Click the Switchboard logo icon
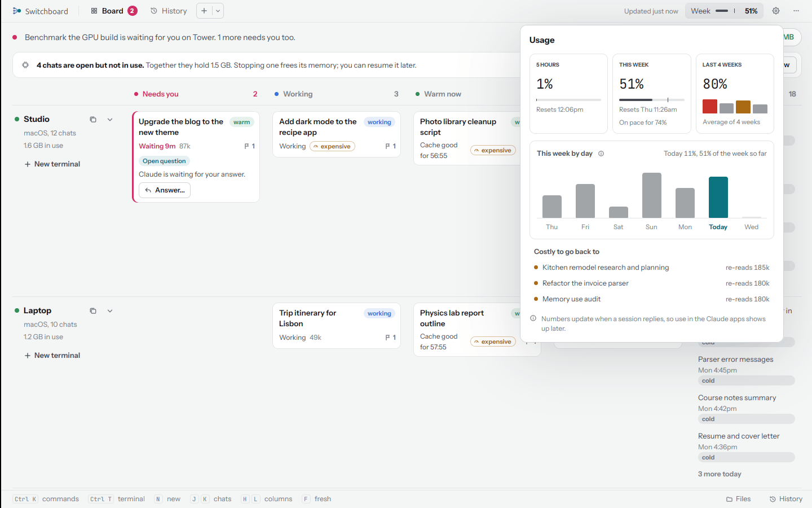Viewport: 812px width, 508px height. click(17, 11)
